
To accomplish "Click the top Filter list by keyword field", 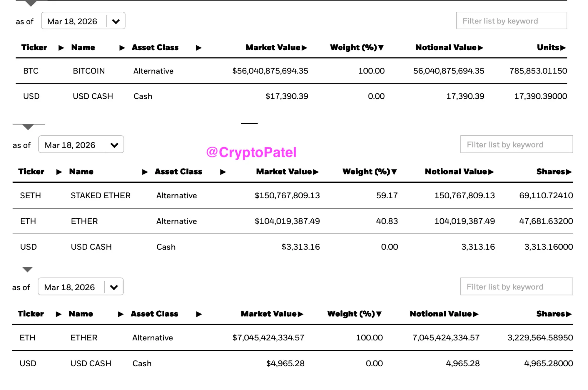I will pos(511,21).
